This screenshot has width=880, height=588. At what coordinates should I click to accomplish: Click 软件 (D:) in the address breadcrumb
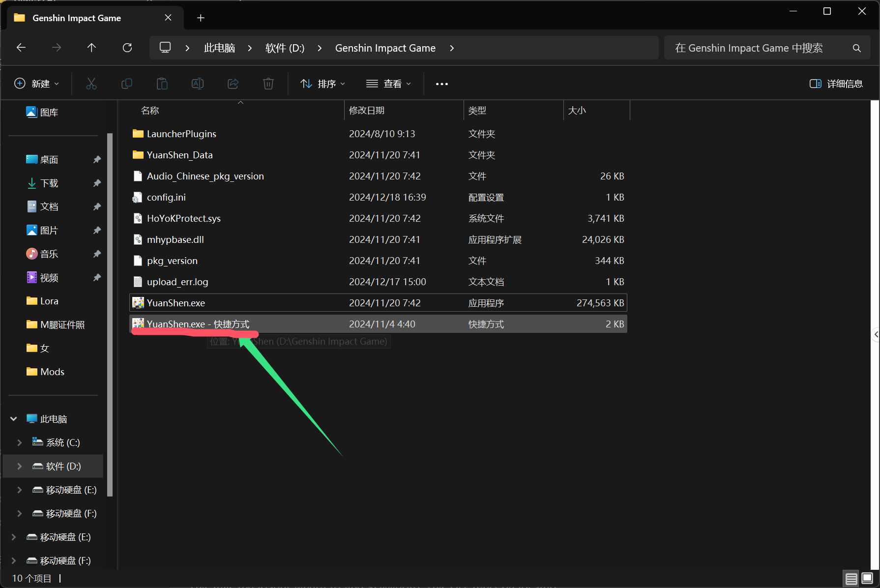pyautogui.click(x=285, y=48)
